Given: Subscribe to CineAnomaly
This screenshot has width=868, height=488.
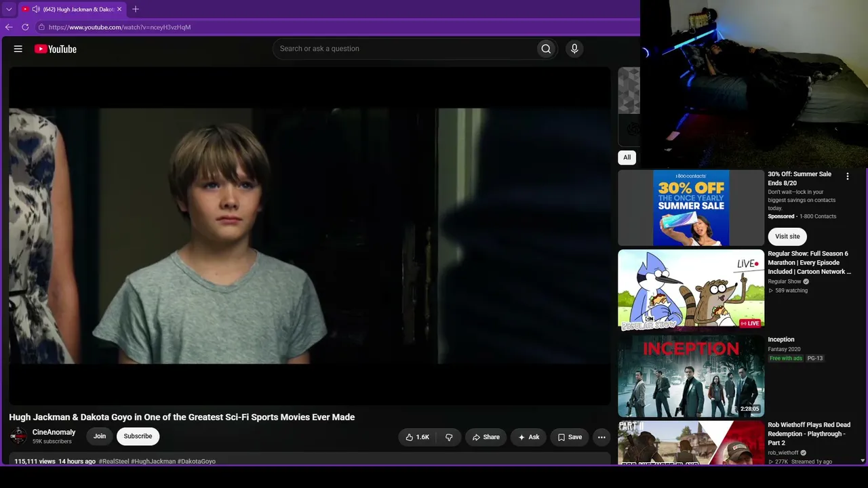Looking at the screenshot, I should click(138, 436).
